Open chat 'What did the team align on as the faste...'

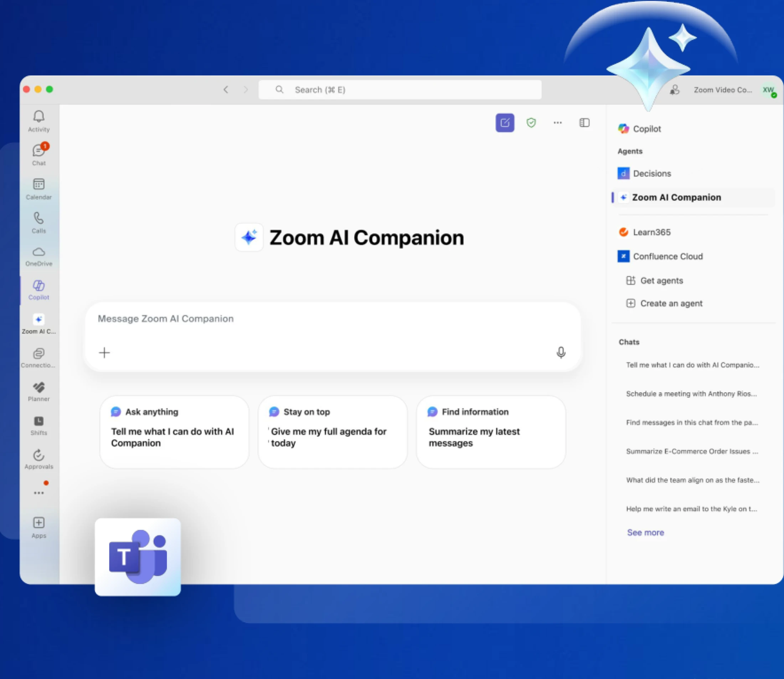point(693,480)
